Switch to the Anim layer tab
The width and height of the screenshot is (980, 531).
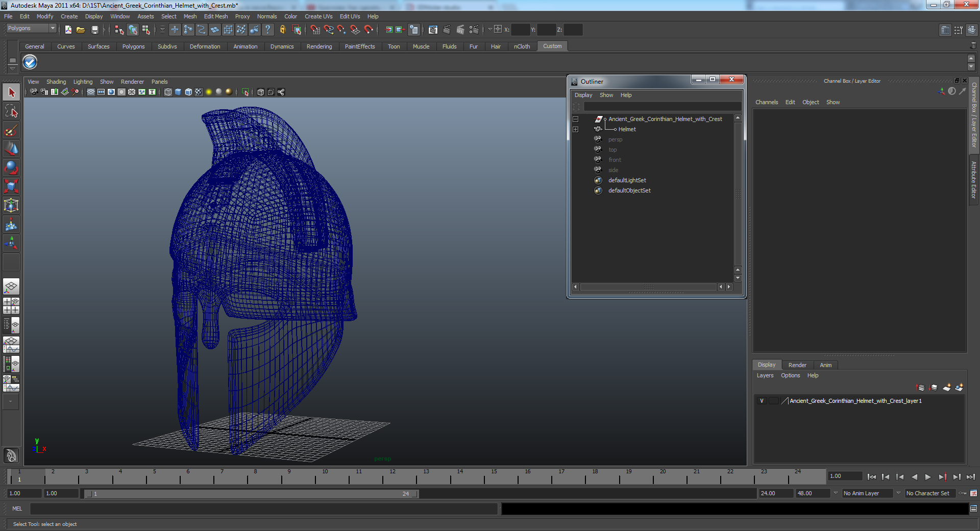click(825, 365)
